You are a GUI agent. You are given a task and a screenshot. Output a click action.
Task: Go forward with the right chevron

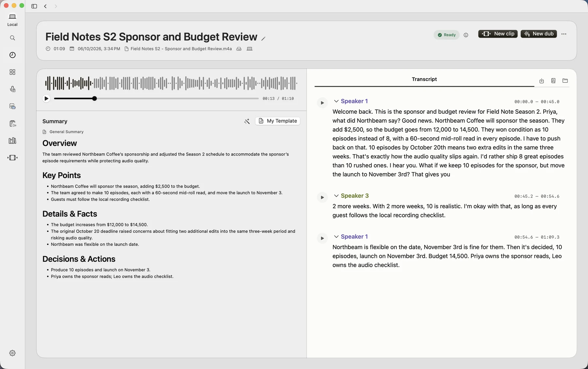click(56, 6)
